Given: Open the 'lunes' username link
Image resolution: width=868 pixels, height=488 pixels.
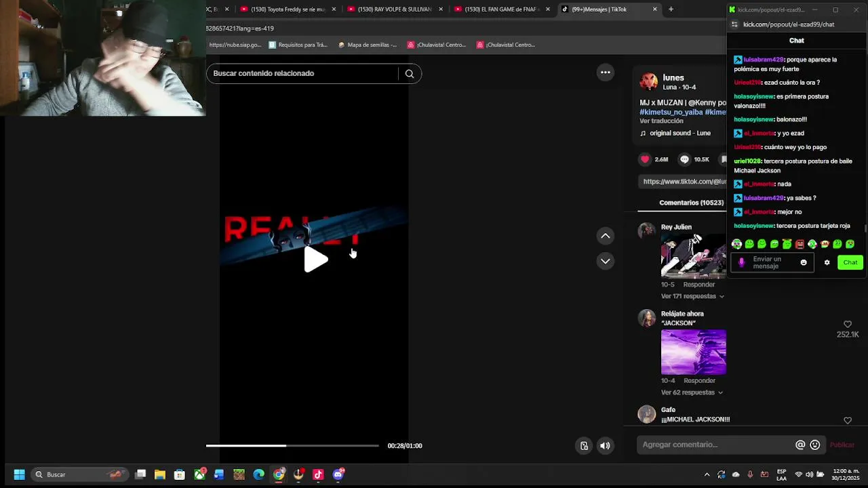Looking at the screenshot, I should tap(673, 78).
